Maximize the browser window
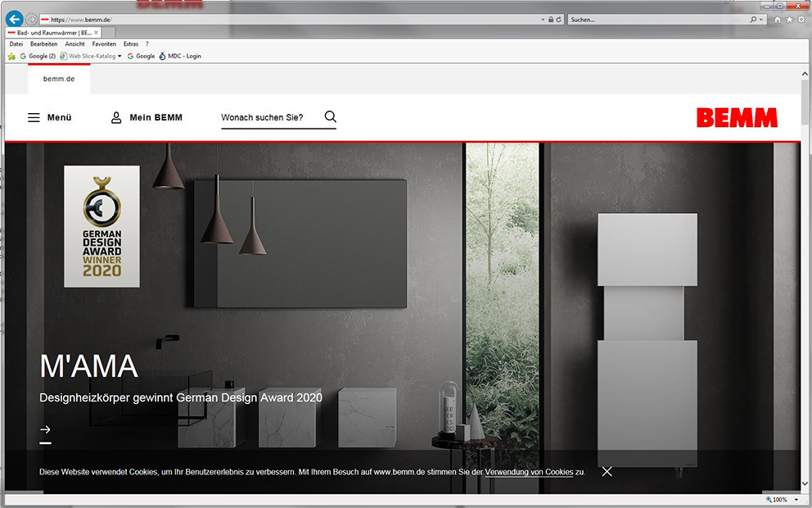Screen dimensions: 812x508 [x=780, y=6]
